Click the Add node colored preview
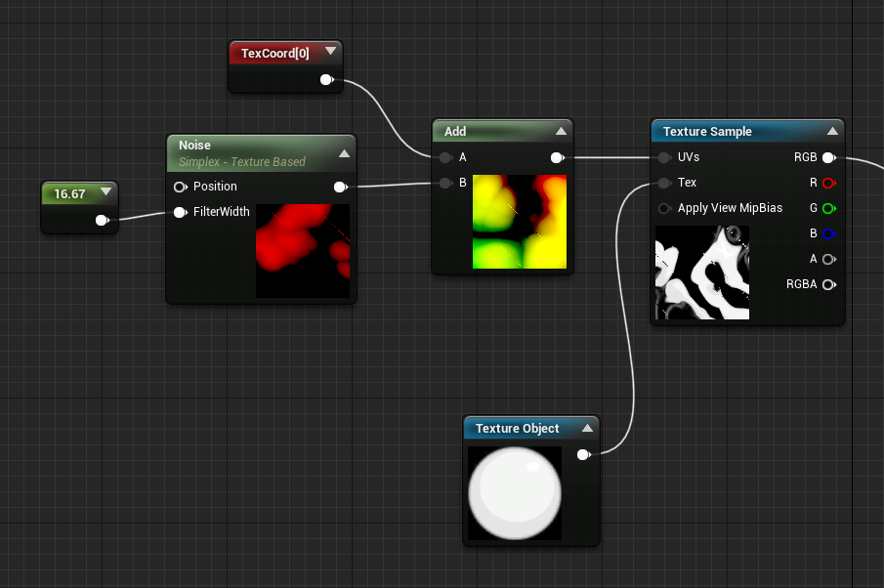Viewport: 884px width, 588px height. (520, 222)
